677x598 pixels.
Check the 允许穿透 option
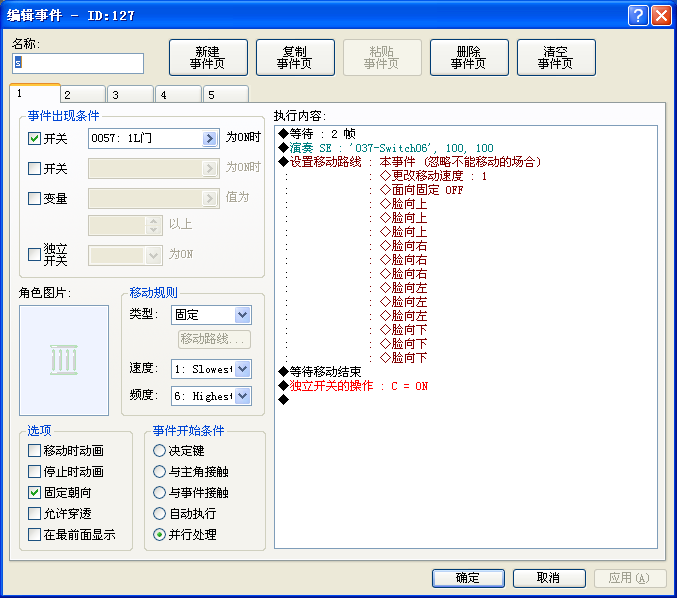coord(34,513)
